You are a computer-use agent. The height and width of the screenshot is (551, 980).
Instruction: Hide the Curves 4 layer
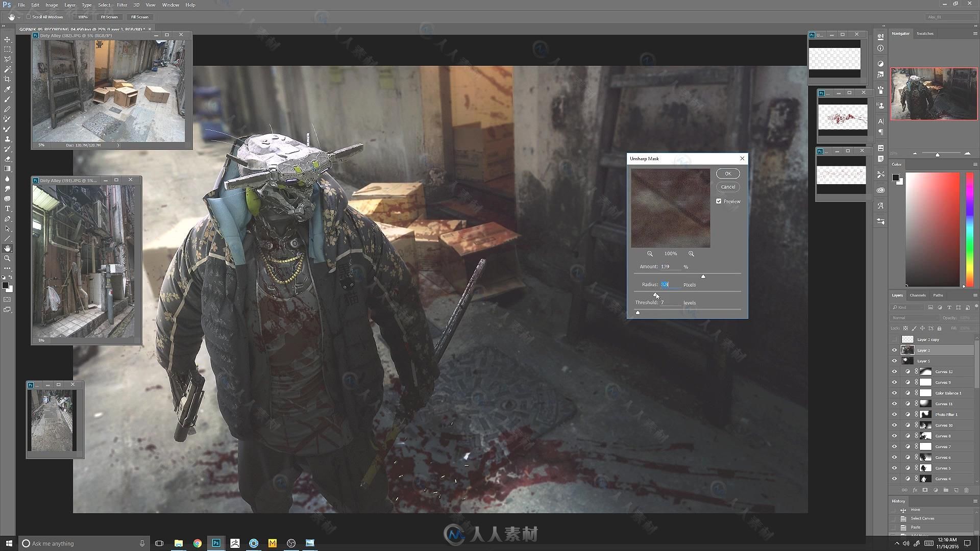[894, 479]
